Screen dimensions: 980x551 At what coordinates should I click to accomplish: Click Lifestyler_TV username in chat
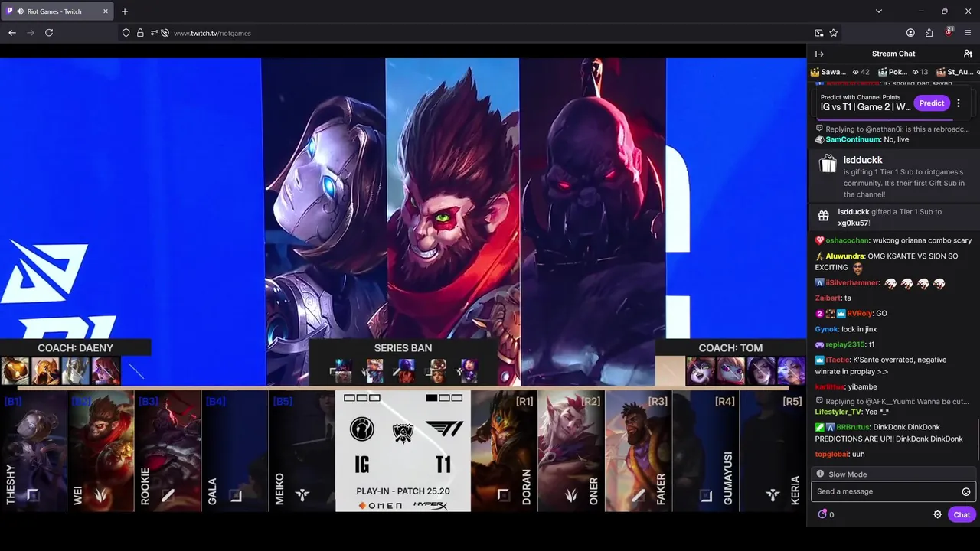pyautogui.click(x=838, y=412)
